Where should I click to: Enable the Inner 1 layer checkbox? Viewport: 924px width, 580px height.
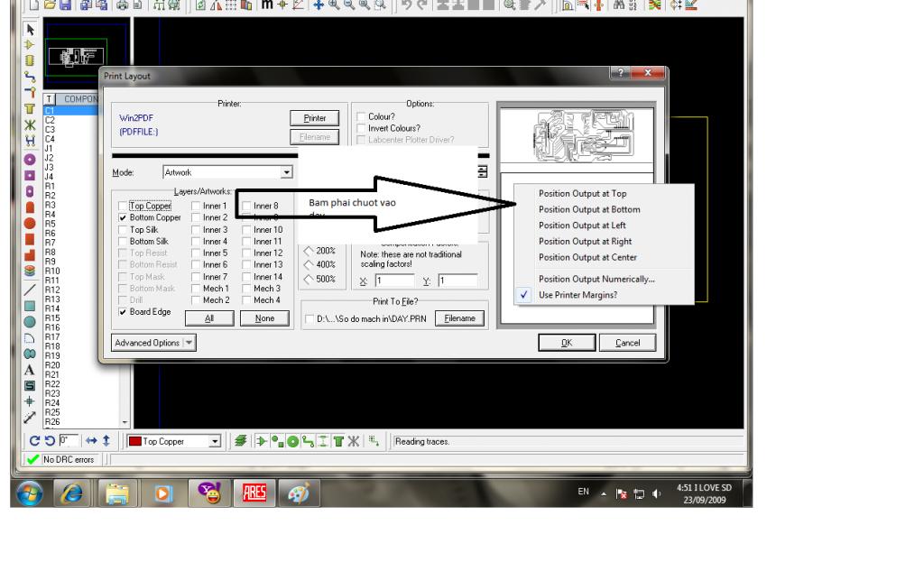click(196, 206)
